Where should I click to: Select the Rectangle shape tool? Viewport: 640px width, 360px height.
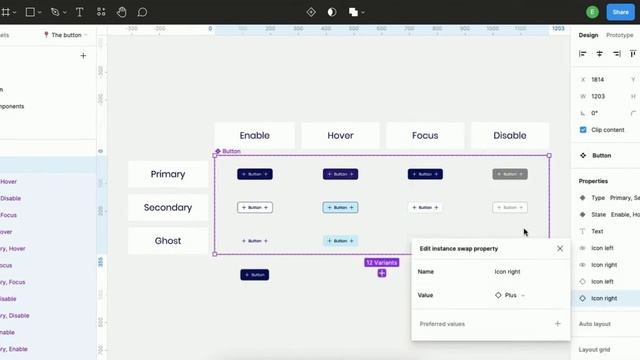click(x=30, y=12)
